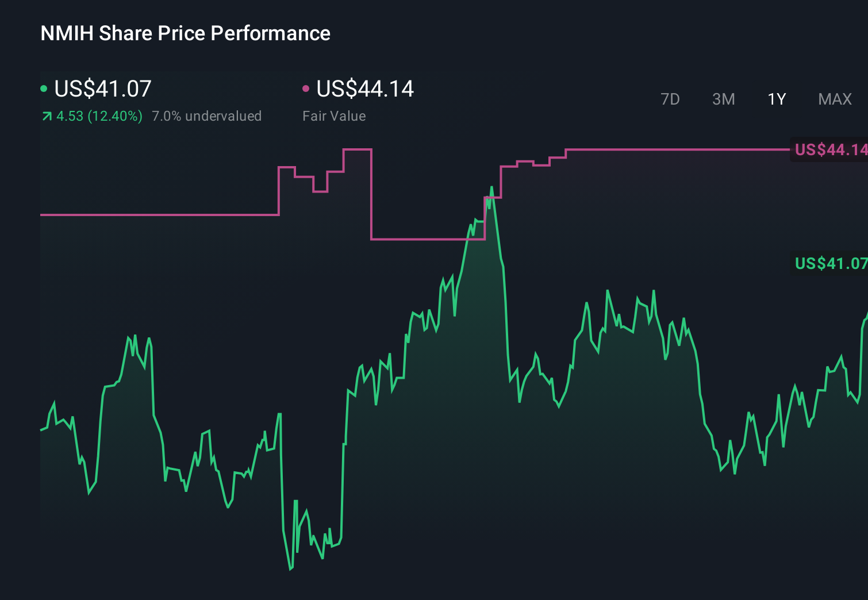868x600 pixels.
Task: Click the US$44.14 label on the right edge
Action: pyautogui.click(x=830, y=151)
